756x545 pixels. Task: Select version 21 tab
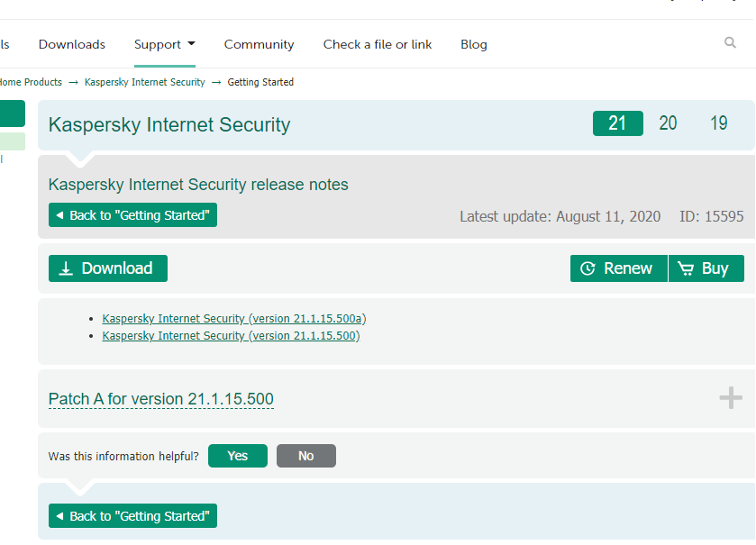(x=617, y=123)
